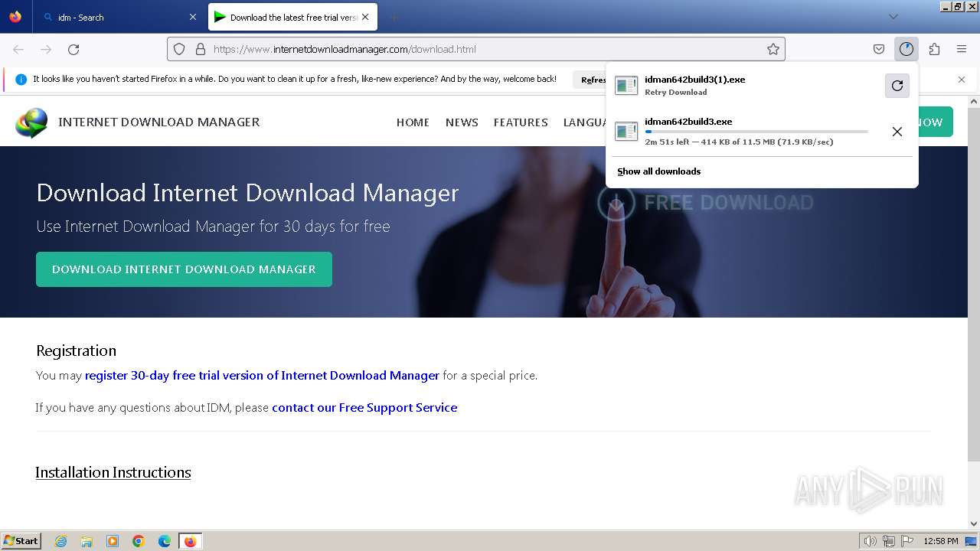The width and height of the screenshot is (980, 551).
Task: Close the idm - Search tab
Action: click(x=193, y=17)
